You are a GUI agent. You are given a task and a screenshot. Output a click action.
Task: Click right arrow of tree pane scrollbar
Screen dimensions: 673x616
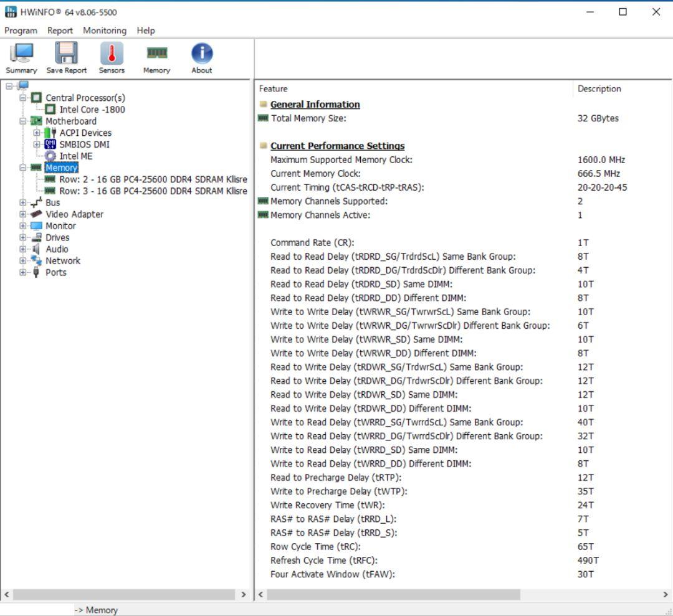point(244,595)
